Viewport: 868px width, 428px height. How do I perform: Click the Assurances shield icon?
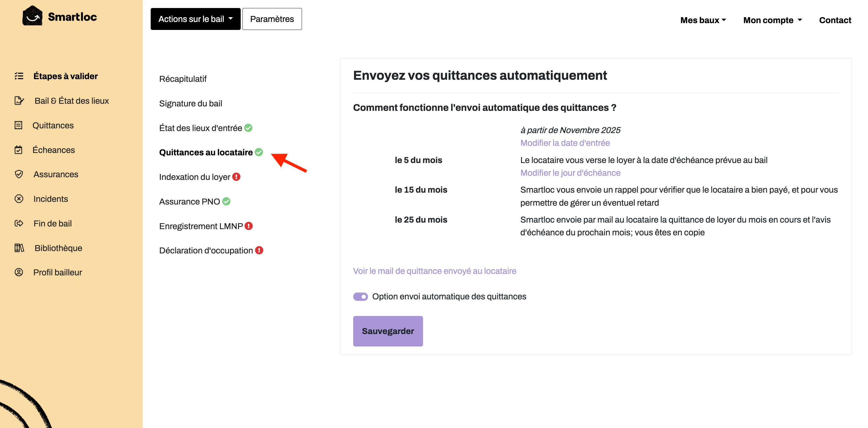pyautogui.click(x=19, y=174)
